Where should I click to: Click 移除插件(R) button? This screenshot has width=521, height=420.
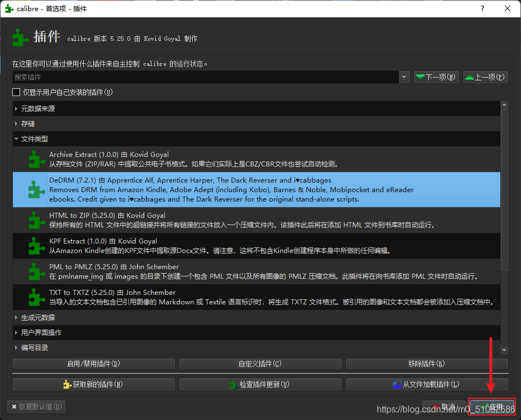[x=427, y=364]
